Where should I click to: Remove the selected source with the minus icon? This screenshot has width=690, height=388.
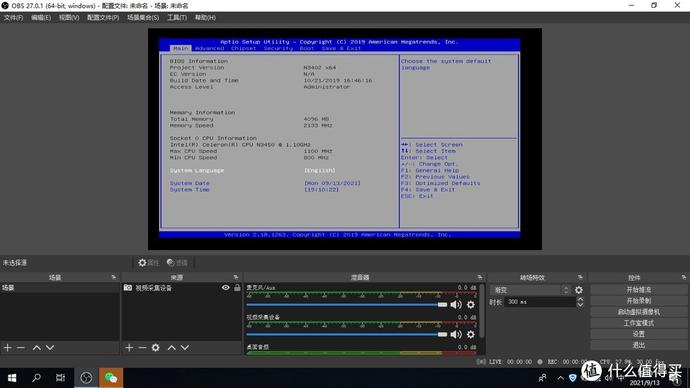point(142,348)
